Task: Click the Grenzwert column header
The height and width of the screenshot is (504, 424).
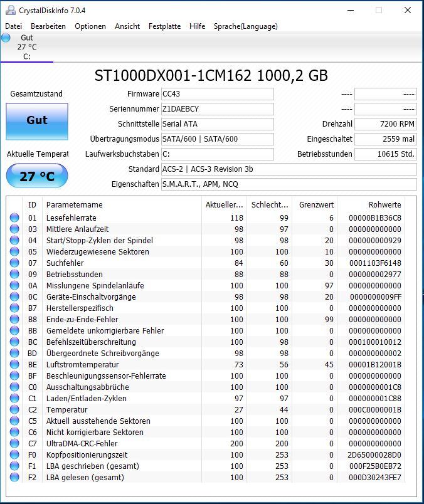Action: [x=315, y=205]
